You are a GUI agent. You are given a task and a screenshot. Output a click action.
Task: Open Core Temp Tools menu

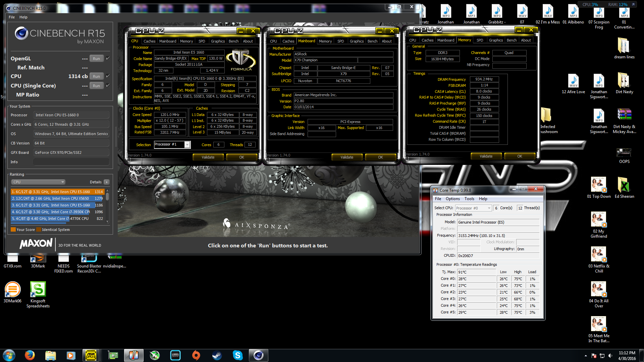click(x=469, y=199)
